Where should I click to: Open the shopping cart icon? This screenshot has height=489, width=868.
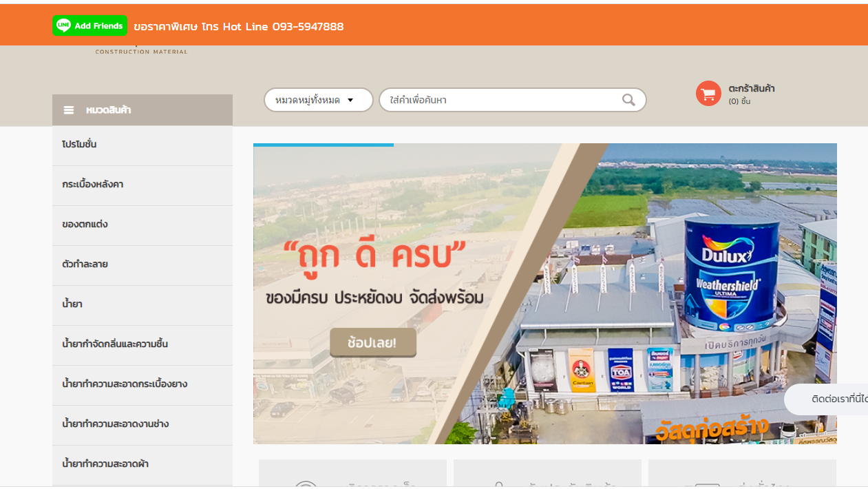708,94
